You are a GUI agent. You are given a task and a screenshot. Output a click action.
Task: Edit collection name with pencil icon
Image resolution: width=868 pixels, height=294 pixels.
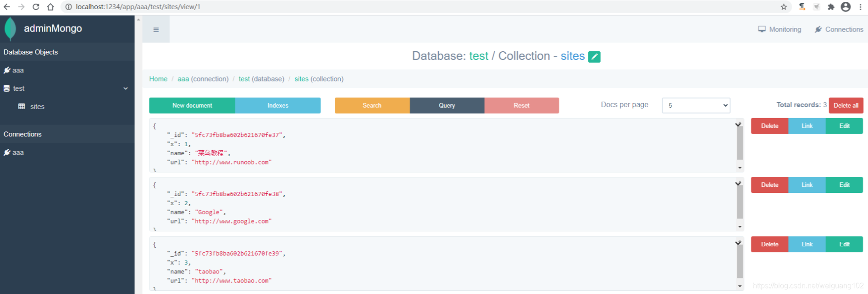pyautogui.click(x=594, y=57)
